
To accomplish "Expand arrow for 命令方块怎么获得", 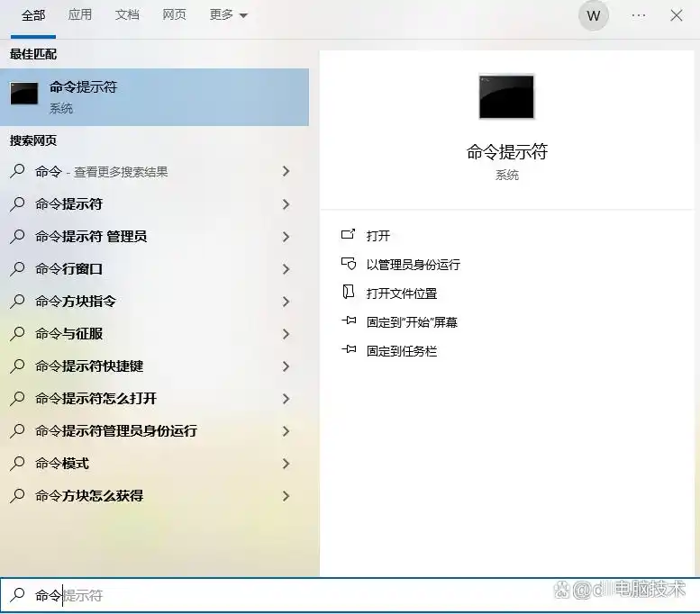I will click(286, 496).
